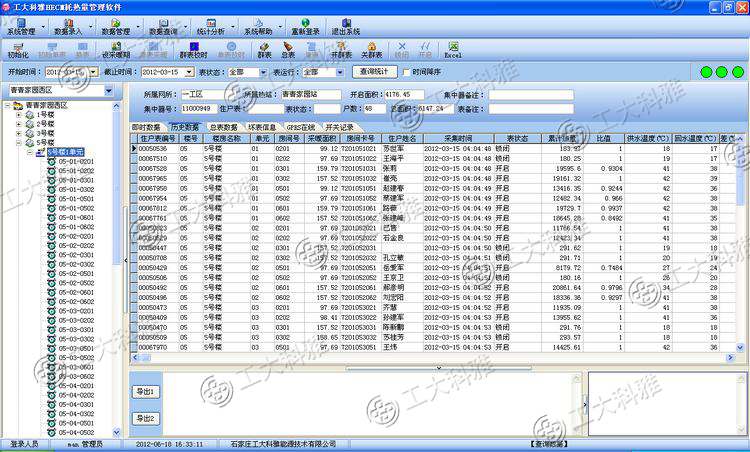This screenshot has width=750, height=452.
Task: Click the meter icon beside 05-02-0301
Action: [51, 255]
